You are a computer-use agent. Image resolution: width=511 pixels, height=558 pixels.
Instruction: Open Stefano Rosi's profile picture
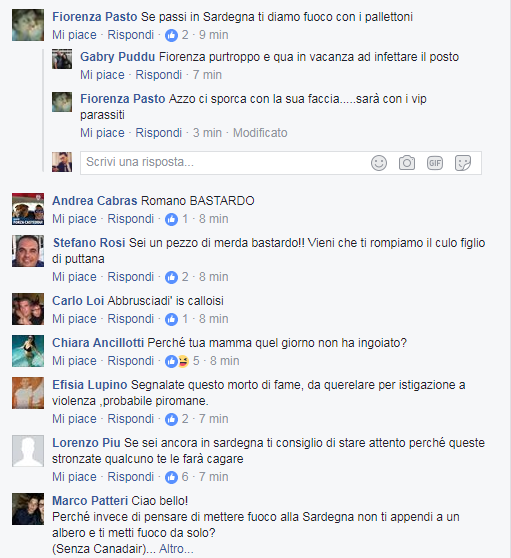28,251
